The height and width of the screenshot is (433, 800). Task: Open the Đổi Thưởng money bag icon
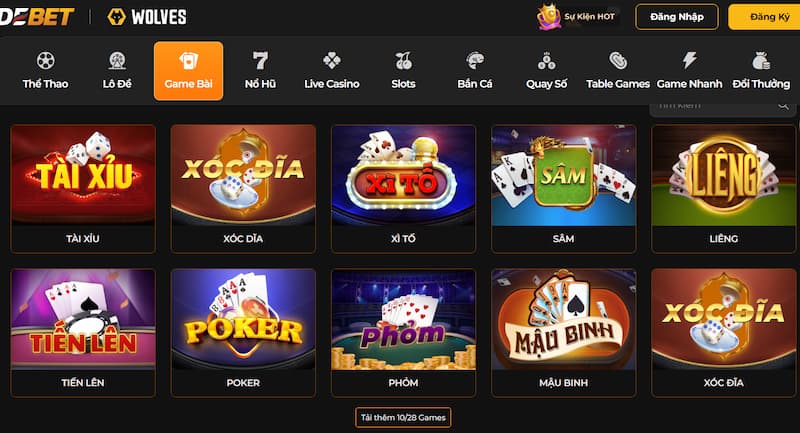(761, 61)
